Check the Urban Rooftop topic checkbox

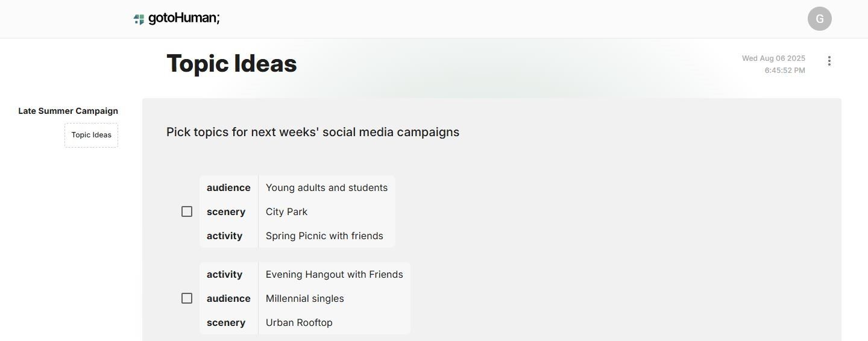(187, 298)
